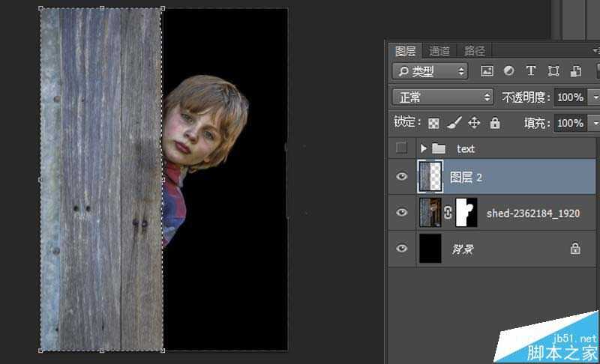
Task: Hide the shed-2362184_1920 layer
Action: [x=402, y=213]
